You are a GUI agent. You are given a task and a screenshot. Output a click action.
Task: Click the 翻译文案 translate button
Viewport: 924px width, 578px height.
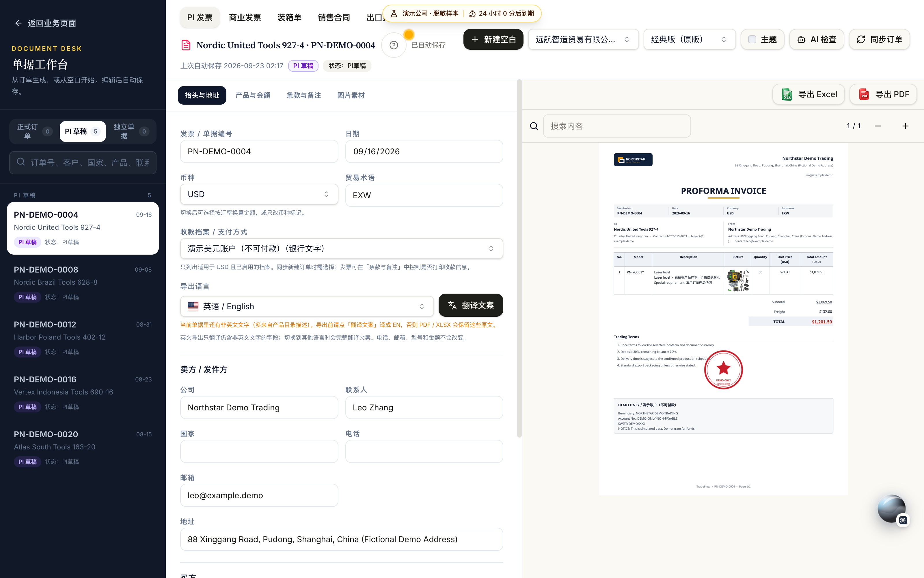pos(471,305)
